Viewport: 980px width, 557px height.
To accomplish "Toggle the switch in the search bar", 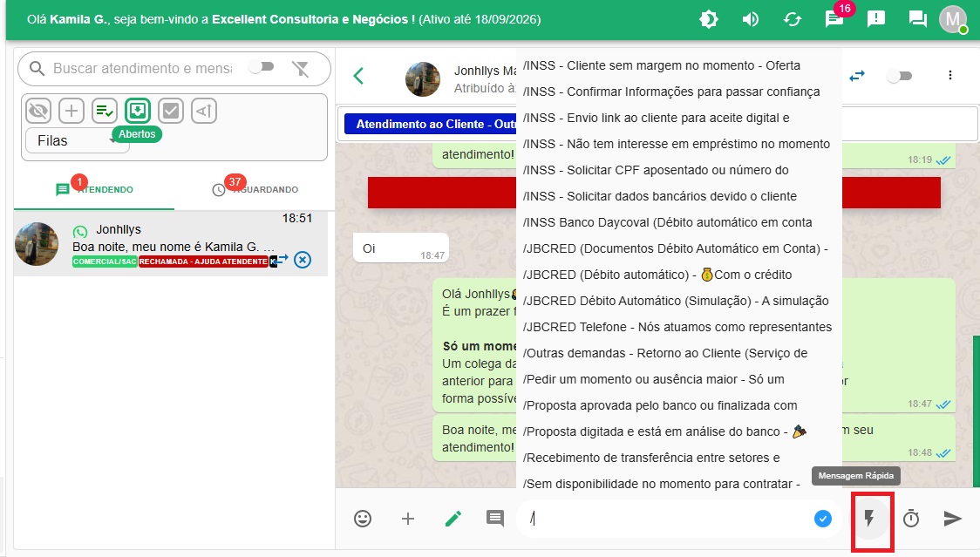I will [261, 67].
